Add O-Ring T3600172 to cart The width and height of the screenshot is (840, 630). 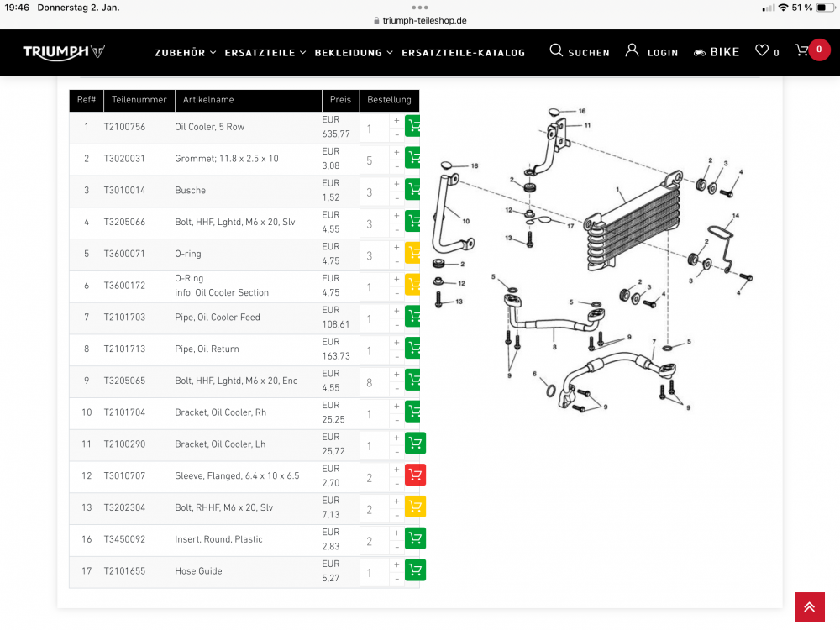point(412,285)
